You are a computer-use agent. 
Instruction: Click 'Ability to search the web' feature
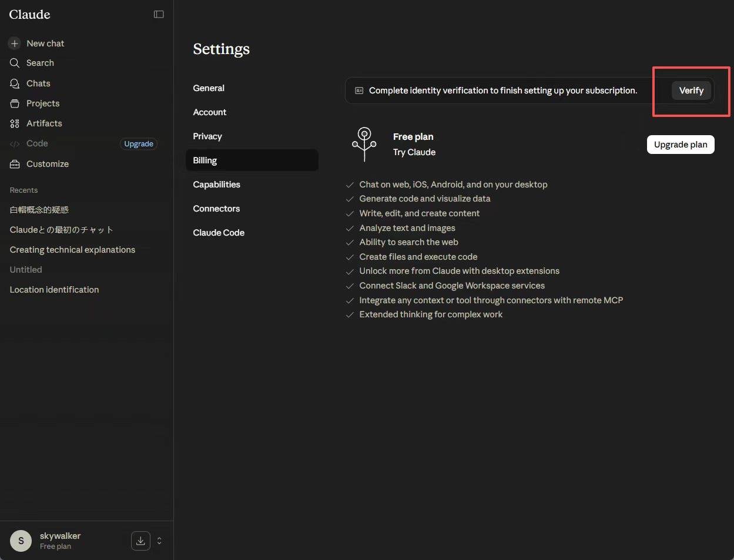409,242
